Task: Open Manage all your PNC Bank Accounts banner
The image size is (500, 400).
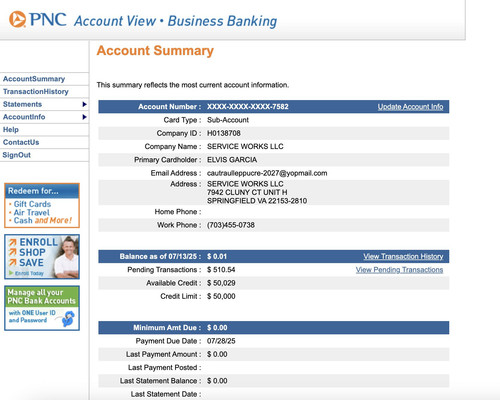Action: coord(42,308)
